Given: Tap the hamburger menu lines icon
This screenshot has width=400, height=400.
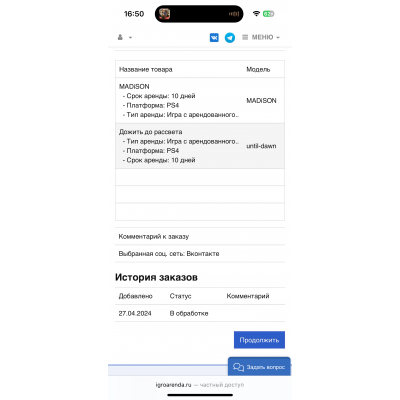Looking at the screenshot, I should click(x=245, y=37).
